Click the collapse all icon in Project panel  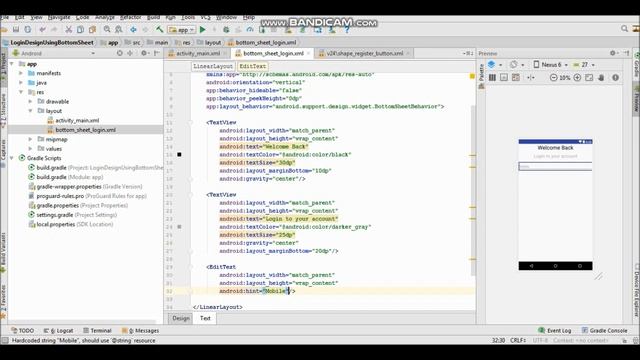click(x=130, y=53)
